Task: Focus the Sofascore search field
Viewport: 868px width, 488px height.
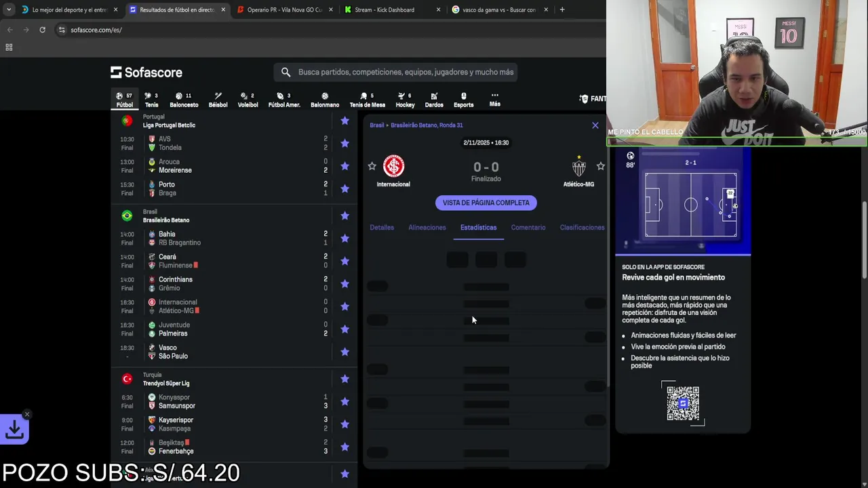Action: click(395, 72)
